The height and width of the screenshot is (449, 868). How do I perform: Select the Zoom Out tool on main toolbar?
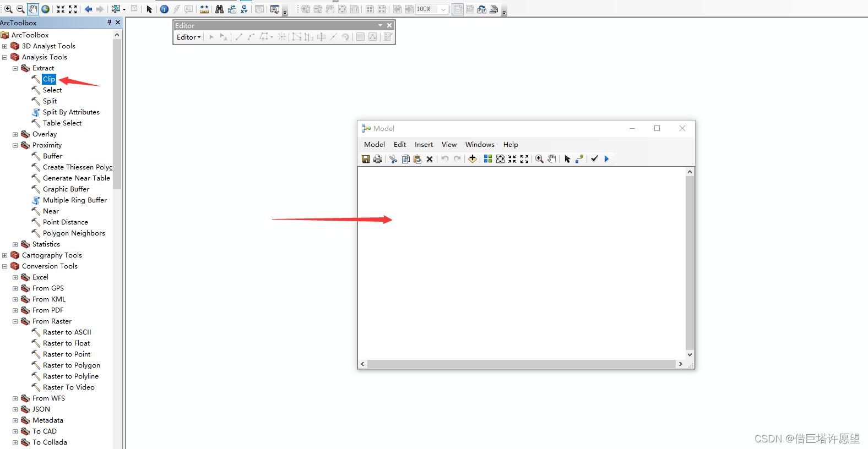[x=20, y=9]
